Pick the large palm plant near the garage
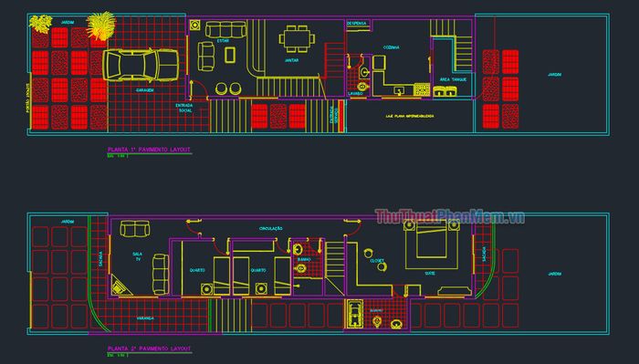 tap(100, 26)
